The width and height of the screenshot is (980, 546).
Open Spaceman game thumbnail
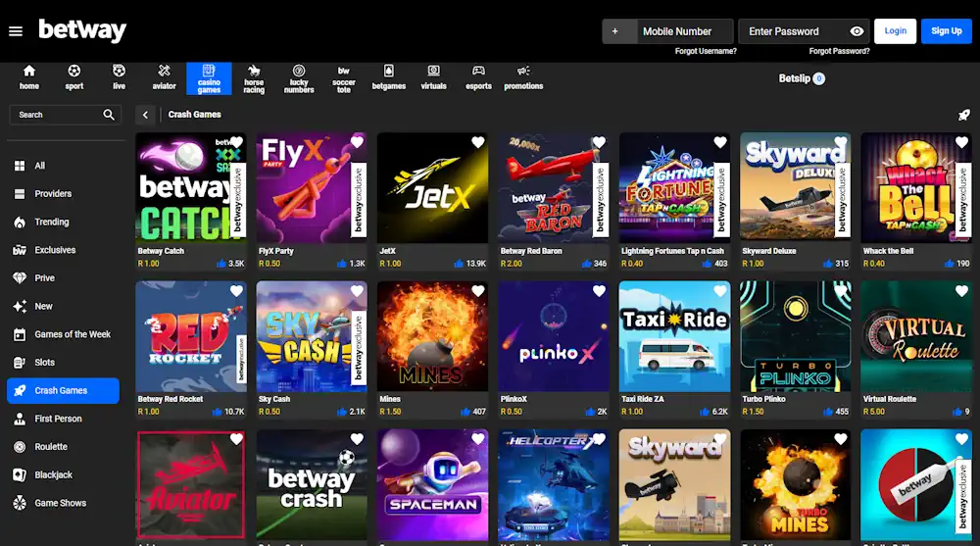(x=432, y=484)
